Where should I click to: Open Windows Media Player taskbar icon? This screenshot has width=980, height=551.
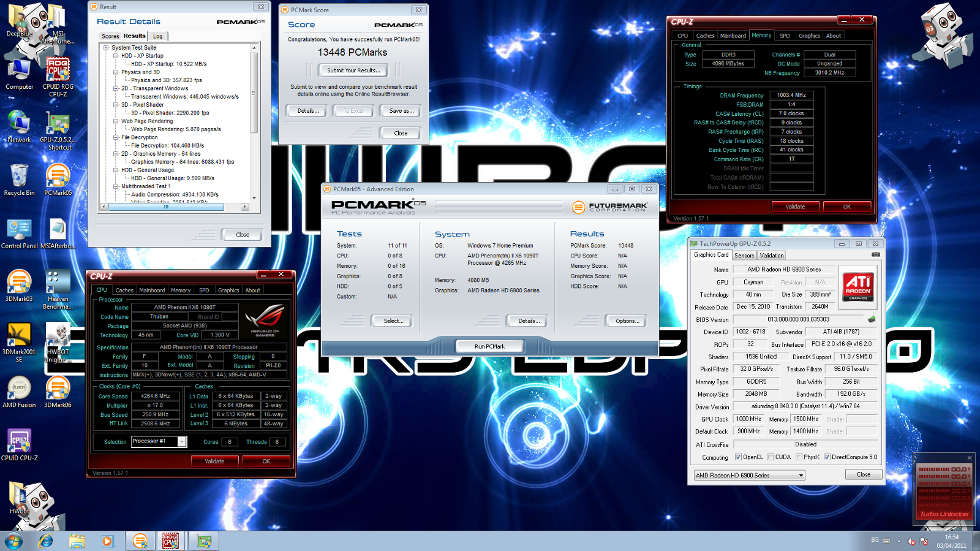pyautogui.click(x=107, y=541)
